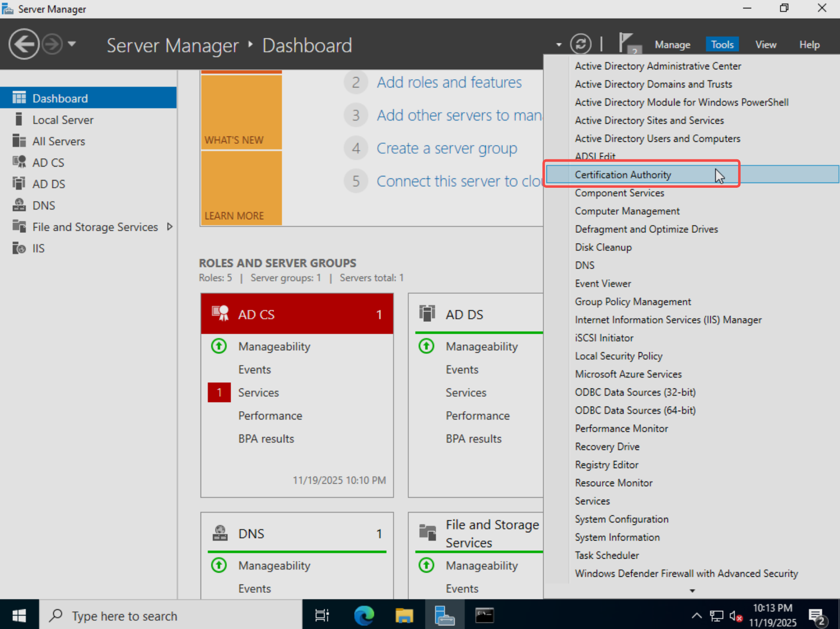Click DNS tile Manageability green status icon
This screenshot has width=840, height=629.
[x=219, y=565]
